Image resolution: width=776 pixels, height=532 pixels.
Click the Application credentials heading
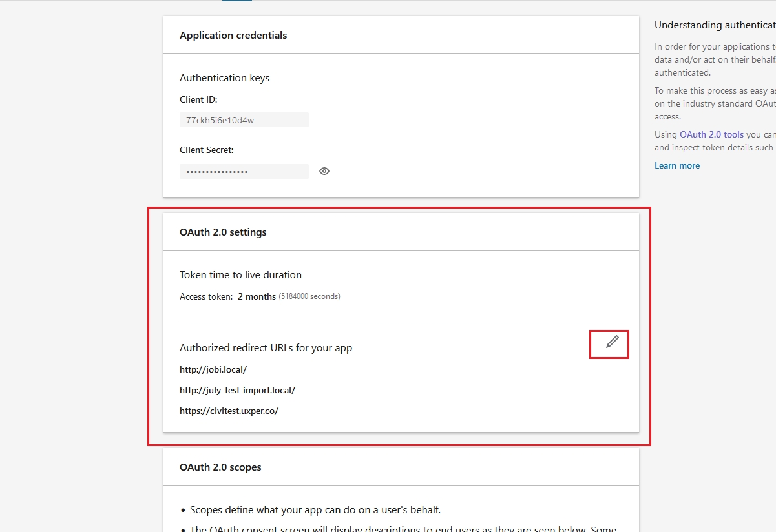[x=233, y=36]
